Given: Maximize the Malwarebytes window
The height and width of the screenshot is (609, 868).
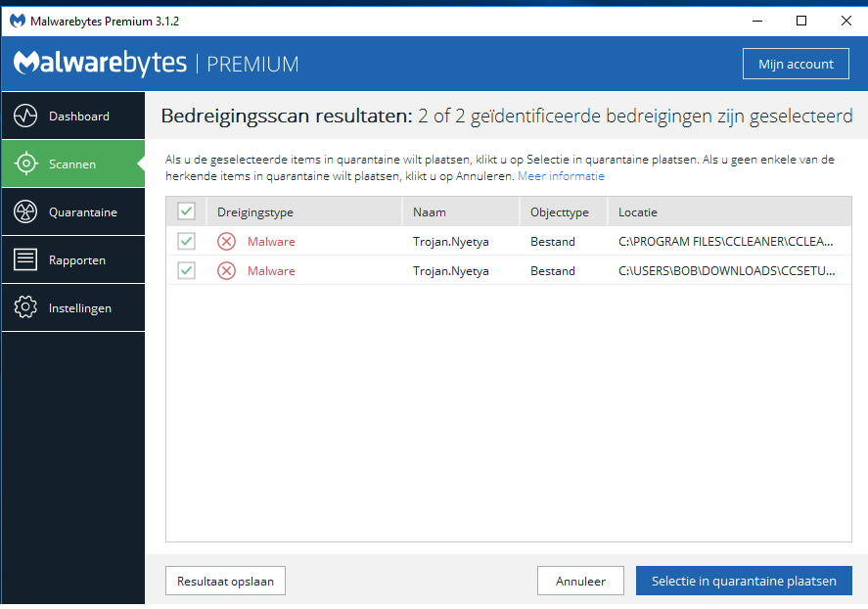Looking at the screenshot, I should pyautogui.click(x=801, y=21).
